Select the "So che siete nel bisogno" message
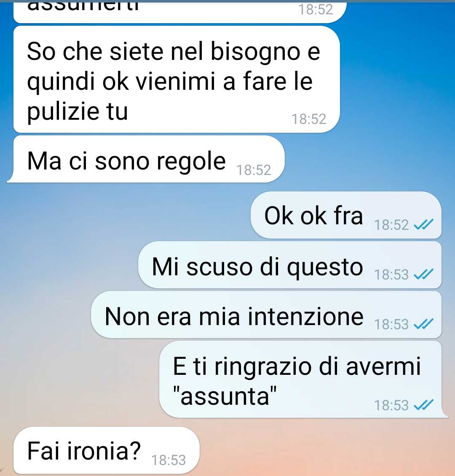Screen dimensions: 455x476 tap(177, 79)
